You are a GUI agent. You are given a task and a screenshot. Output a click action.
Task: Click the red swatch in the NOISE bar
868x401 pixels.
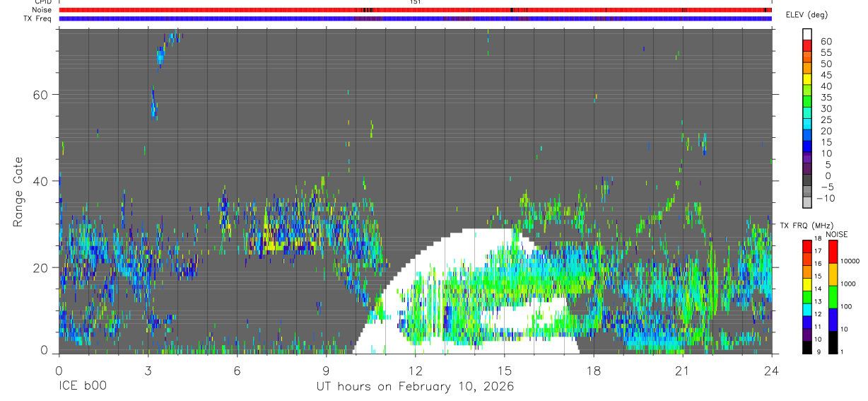[833, 252]
